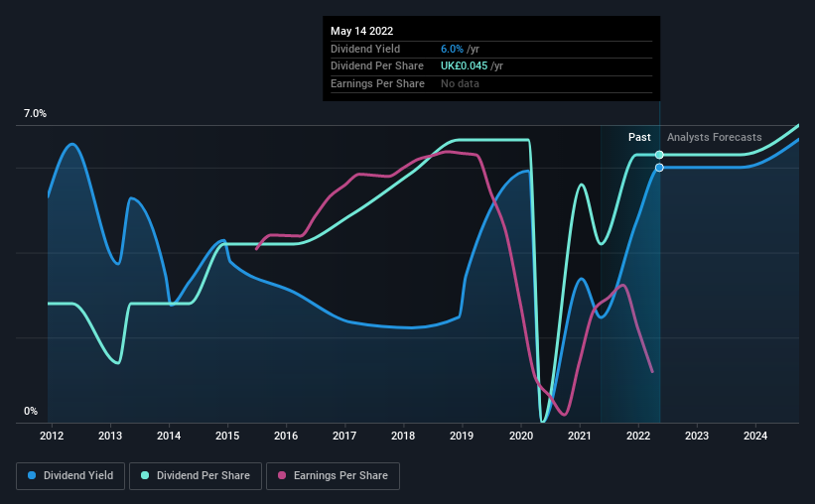The height and width of the screenshot is (504, 815).
Task: Click the pink Earnings Per Share legend dot
Action: point(282,475)
